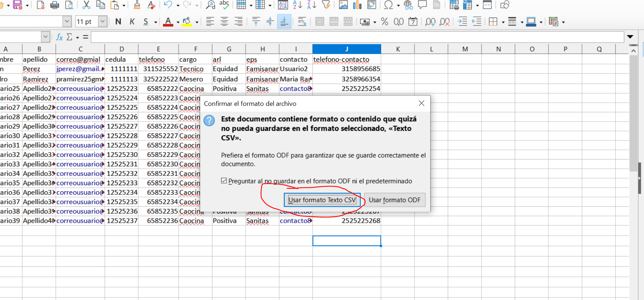Open font color dropdown arrow
Screen dimensions: 644x300
[178, 22]
